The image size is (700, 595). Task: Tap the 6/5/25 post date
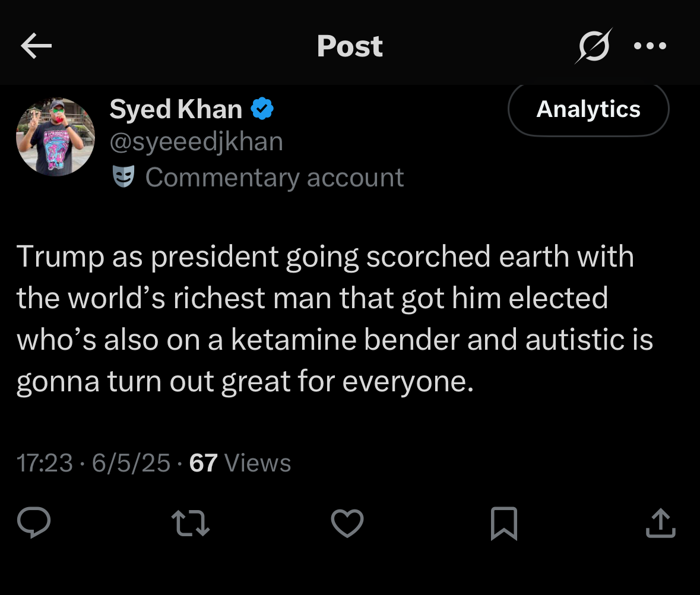click(131, 463)
